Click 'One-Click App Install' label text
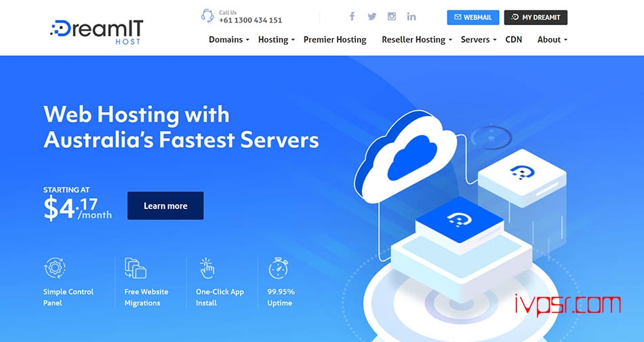Image resolution: width=644 pixels, height=342 pixels. pyautogui.click(x=220, y=297)
